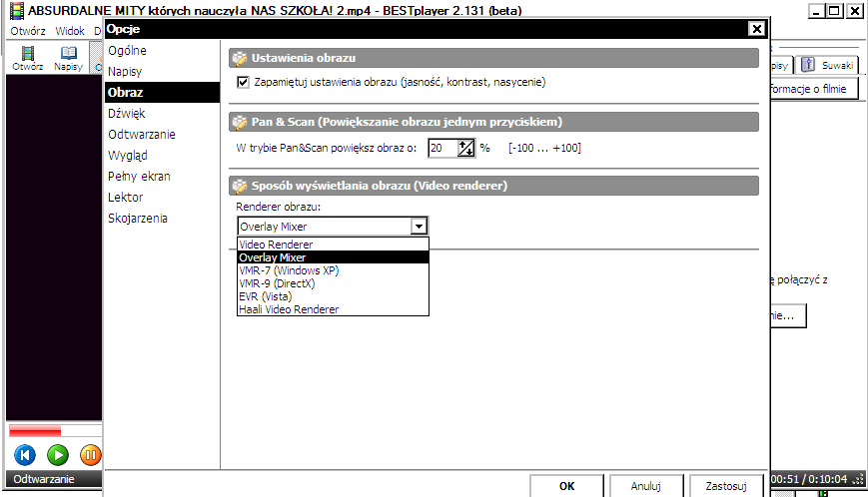Viewport: 868px width, 497px height.
Task: Open the Dźwięk options category
Action: pyautogui.click(x=162, y=114)
